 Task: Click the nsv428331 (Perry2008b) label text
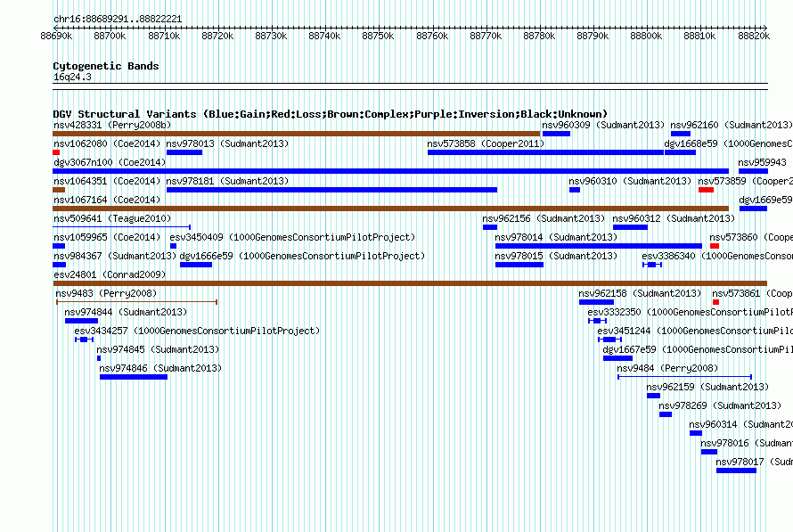click(112, 125)
